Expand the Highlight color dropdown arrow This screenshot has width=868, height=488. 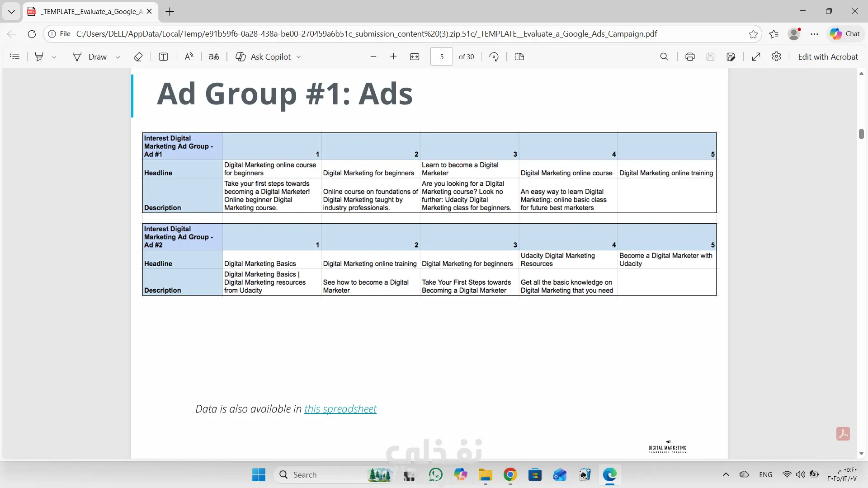(54, 57)
